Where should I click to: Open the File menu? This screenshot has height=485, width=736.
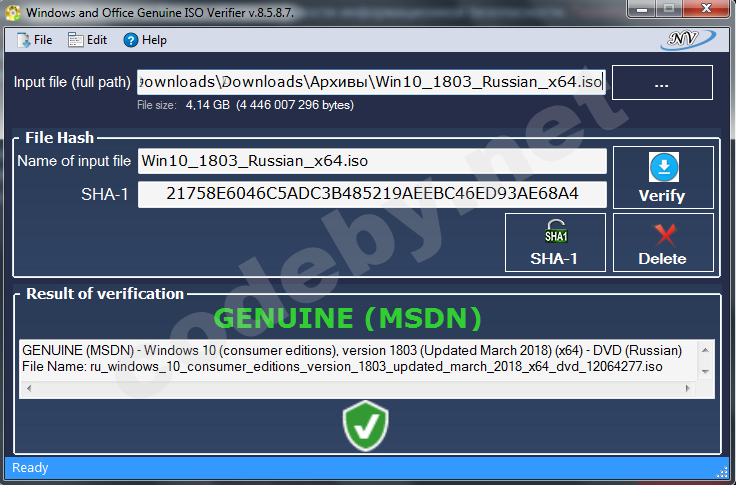35,40
